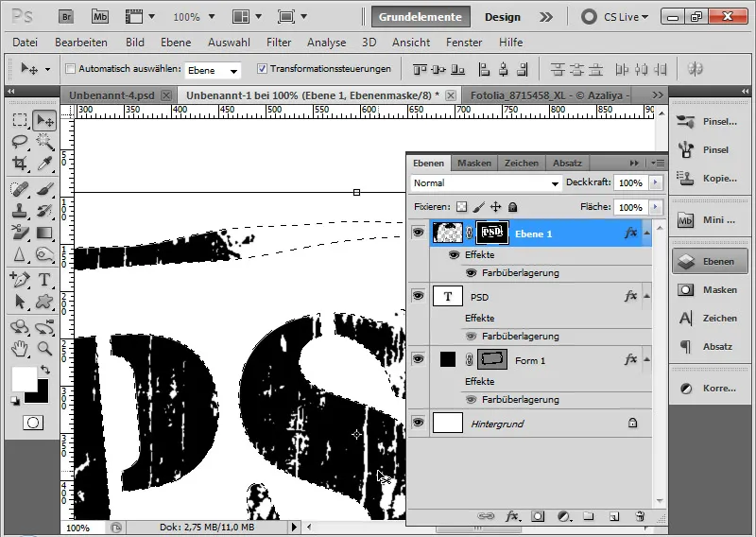Switch to Unbenannt-4.psd document tab

click(112, 95)
